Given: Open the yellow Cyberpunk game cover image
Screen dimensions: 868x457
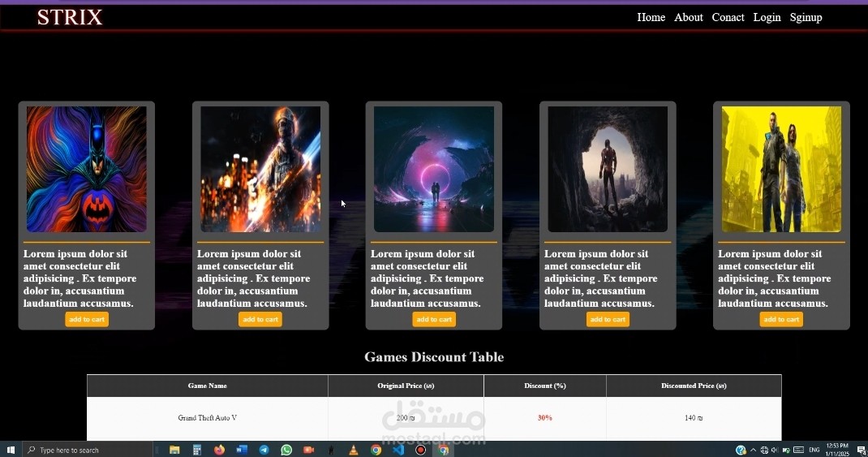Looking at the screenshot, I should (781, 169).
